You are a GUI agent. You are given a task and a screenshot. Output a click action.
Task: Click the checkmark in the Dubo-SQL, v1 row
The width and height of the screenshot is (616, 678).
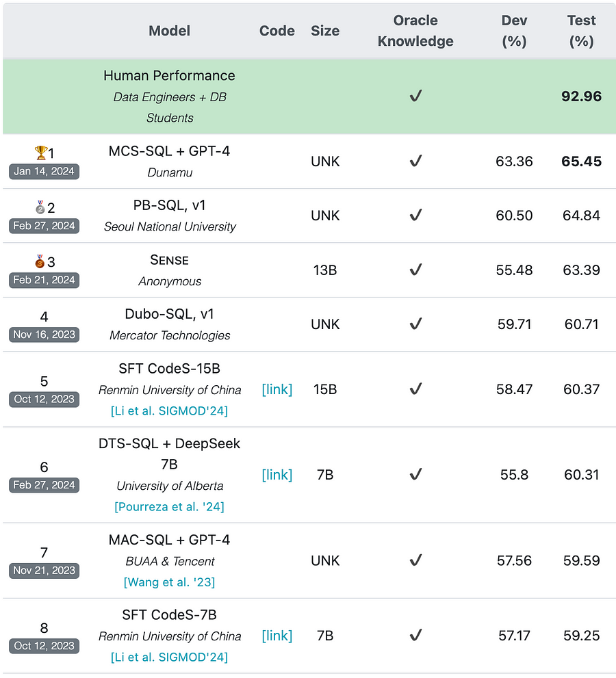coord(415,324)
